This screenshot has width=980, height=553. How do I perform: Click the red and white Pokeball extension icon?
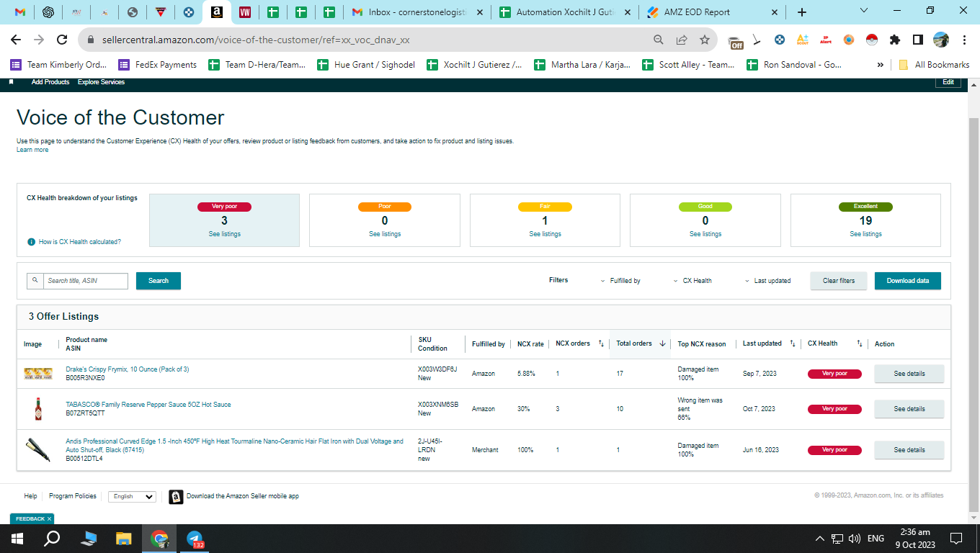tap(872, 40)
